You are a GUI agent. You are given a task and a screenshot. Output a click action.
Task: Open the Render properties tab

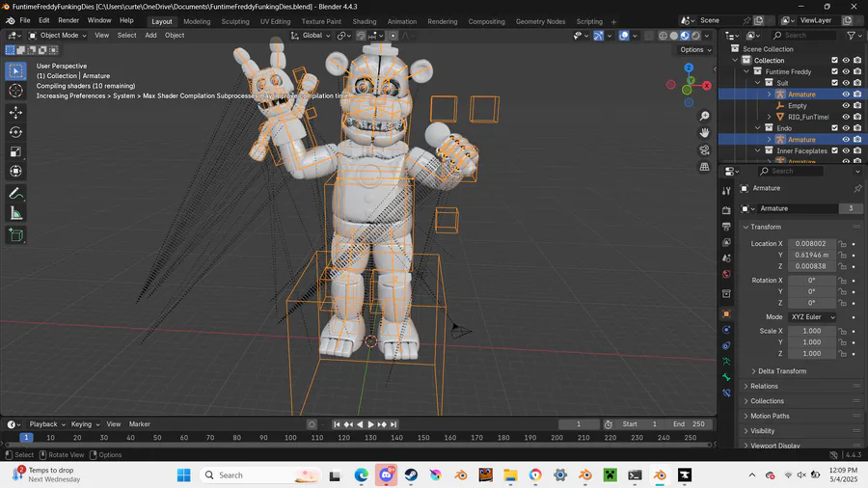726,210
